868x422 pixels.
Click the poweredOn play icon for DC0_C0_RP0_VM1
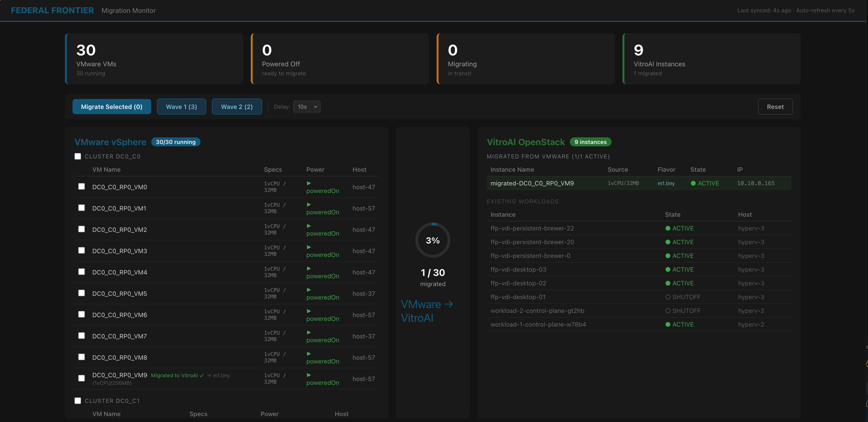pos(309,205)
